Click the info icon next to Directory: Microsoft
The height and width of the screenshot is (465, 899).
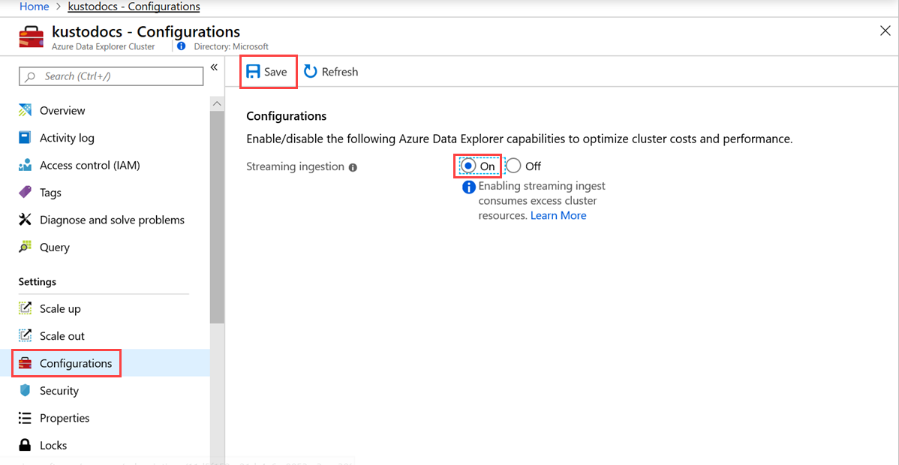182,46
